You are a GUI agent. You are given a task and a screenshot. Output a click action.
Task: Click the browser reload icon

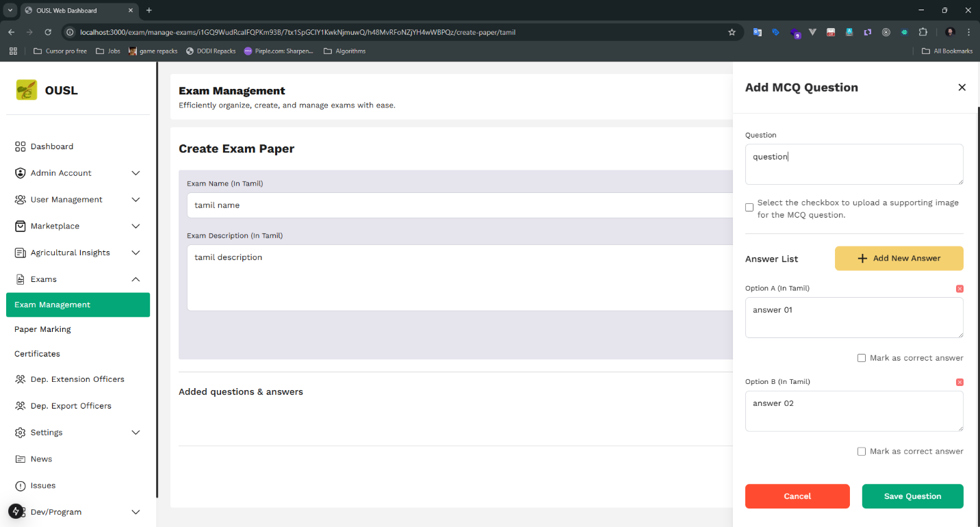coord(48,32)
